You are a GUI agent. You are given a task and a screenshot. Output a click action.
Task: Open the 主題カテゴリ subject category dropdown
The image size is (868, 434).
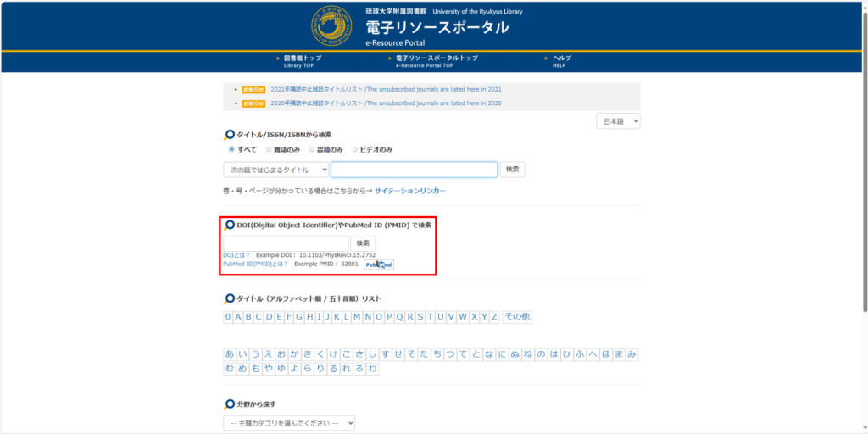[289, 422]
